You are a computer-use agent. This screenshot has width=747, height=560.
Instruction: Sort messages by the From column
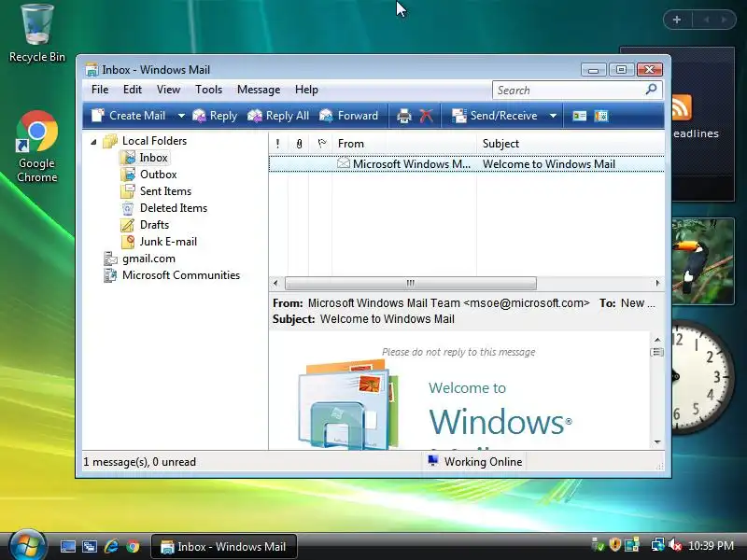coord(404,144)
